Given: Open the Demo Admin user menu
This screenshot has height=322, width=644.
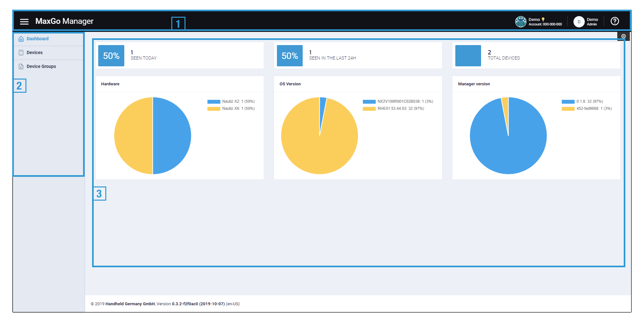Looking at the screenshot, I should tap(592, 22).
